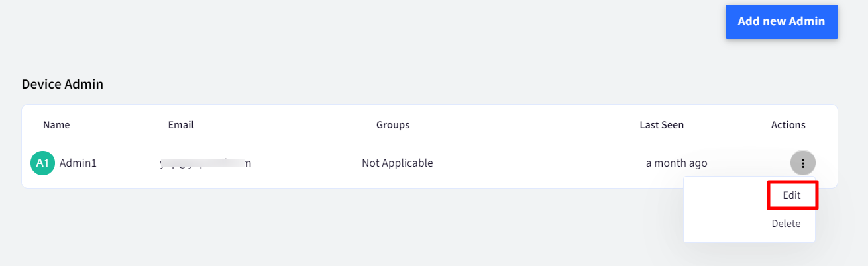Click blank space left of Delete in popup
Viewport: 868px width, 266px height.
tap(726, 224)
